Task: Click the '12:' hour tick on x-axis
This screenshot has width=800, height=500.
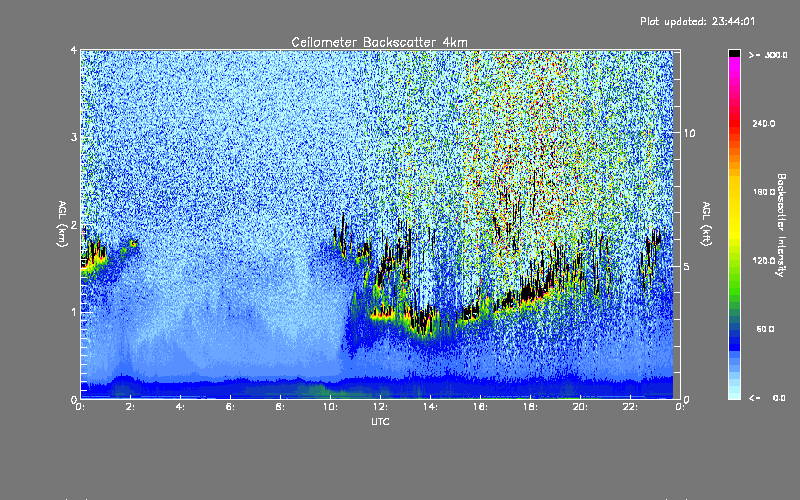Action: coord(380,407)
